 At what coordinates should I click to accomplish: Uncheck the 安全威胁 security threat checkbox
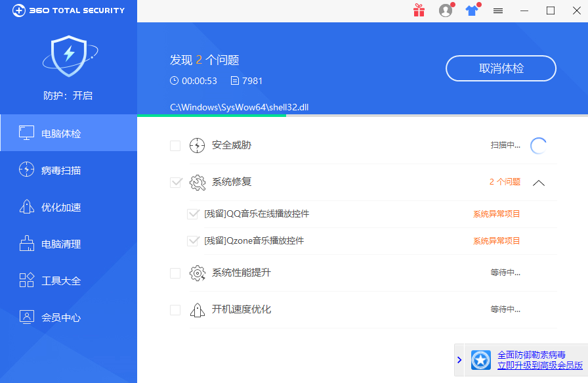click(x=175, y=145)
